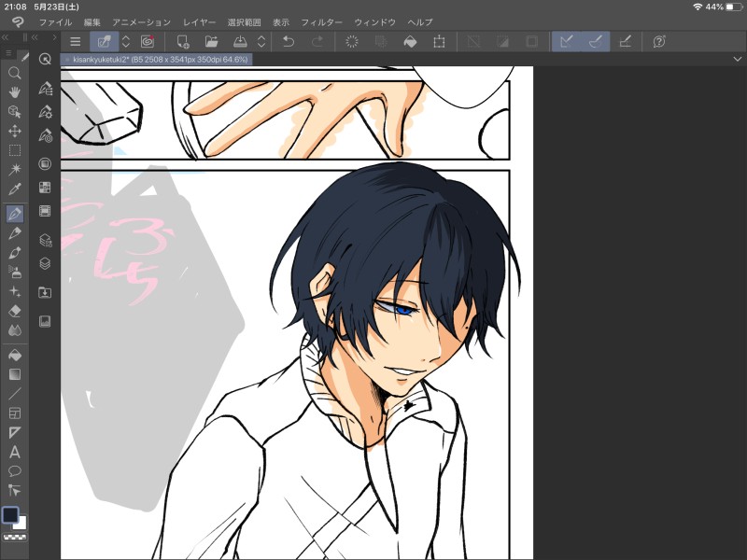This screenshot has height=560, width=747.
Task: Select the Balloon tool
Action: click(15, 471)
